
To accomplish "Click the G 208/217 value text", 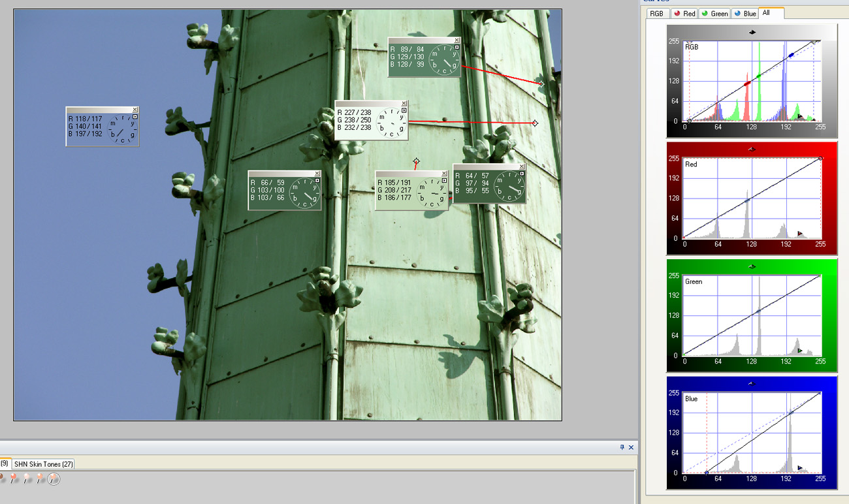I will (x=394, y=190).
